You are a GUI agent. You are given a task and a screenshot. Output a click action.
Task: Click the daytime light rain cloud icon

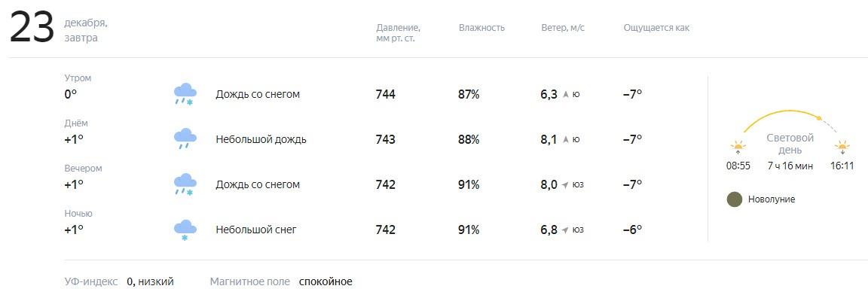pyautogui.click(x=185, y=139)
